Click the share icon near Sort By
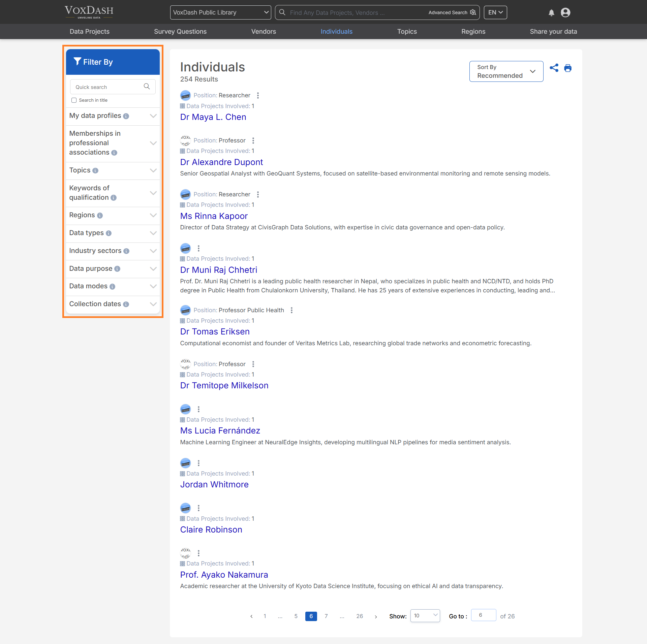The height and width of the screenshot is (644, 647). 554,68
